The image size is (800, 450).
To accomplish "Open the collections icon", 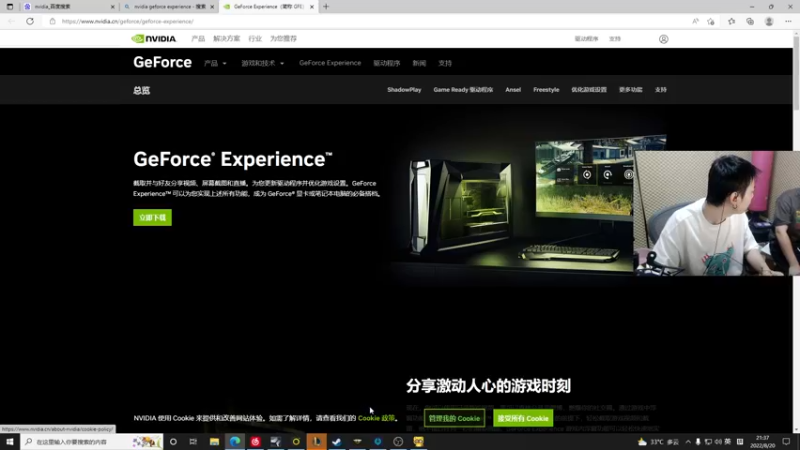I will pyautogui.click(x=750, y=21).
